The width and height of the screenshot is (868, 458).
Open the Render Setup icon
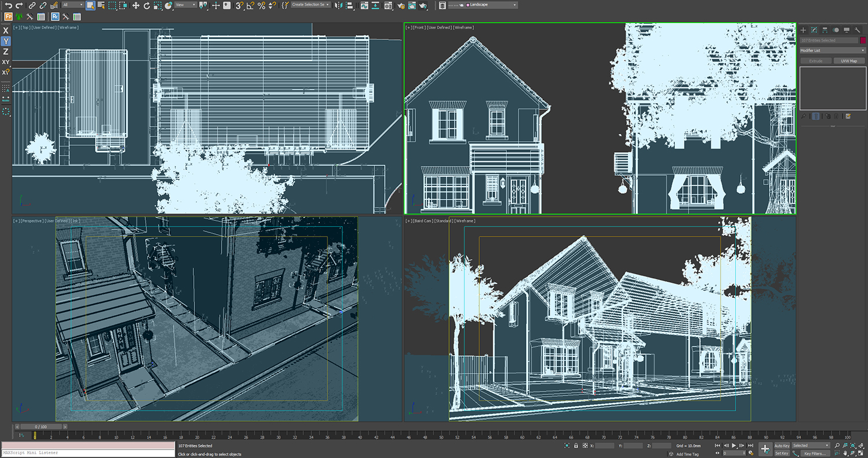click(400, 5)
